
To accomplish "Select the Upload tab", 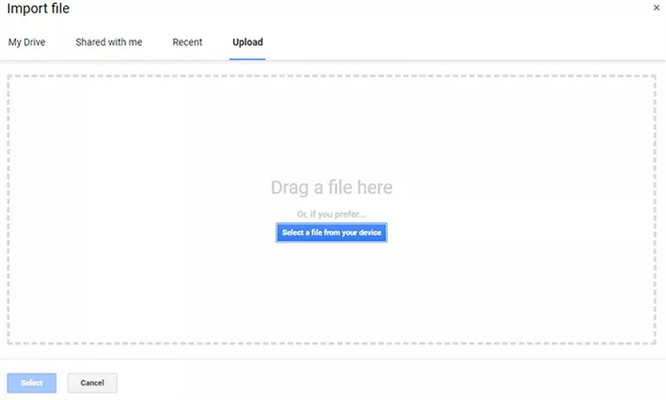I will tap(248, 42).
